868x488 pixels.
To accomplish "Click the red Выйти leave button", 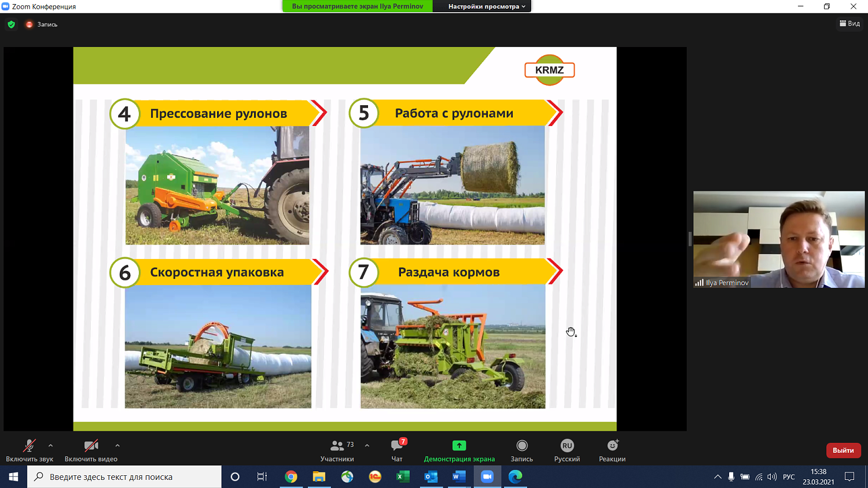I will pos(843,450).
